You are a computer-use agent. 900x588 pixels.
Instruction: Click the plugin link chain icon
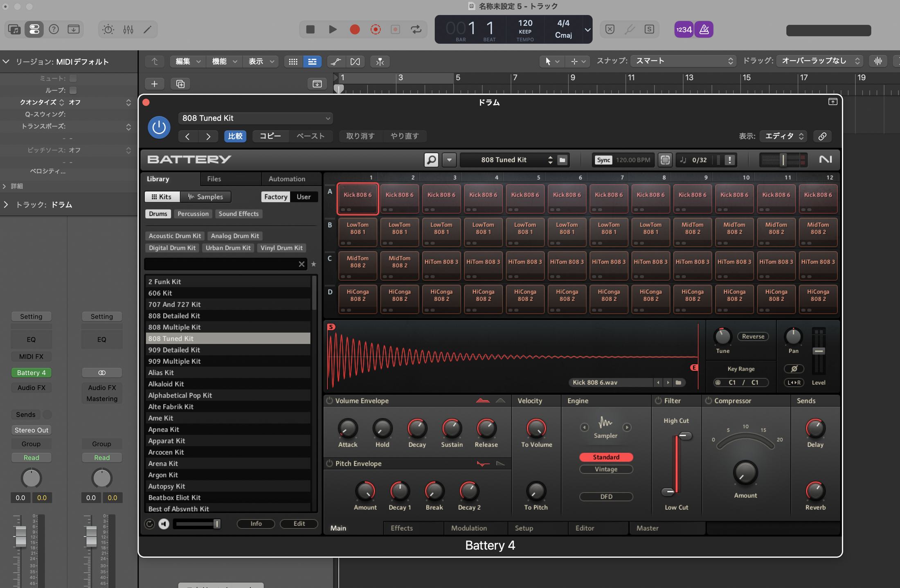click(x=822, y=136)
